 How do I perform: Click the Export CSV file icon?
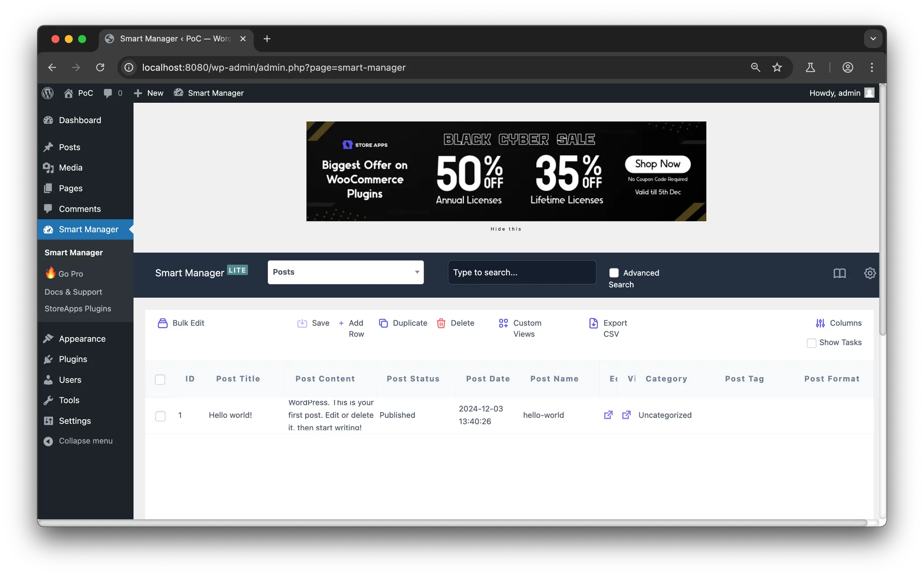coord(593,323)
